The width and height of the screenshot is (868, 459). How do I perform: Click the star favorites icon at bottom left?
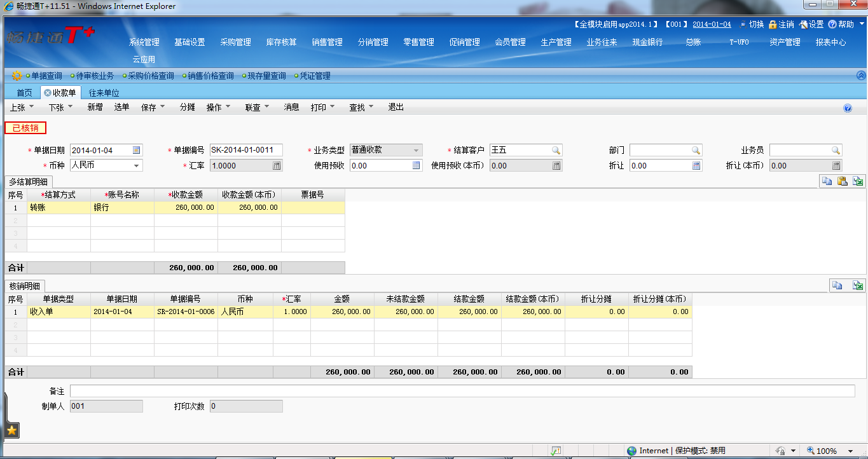tap(11, 430)
